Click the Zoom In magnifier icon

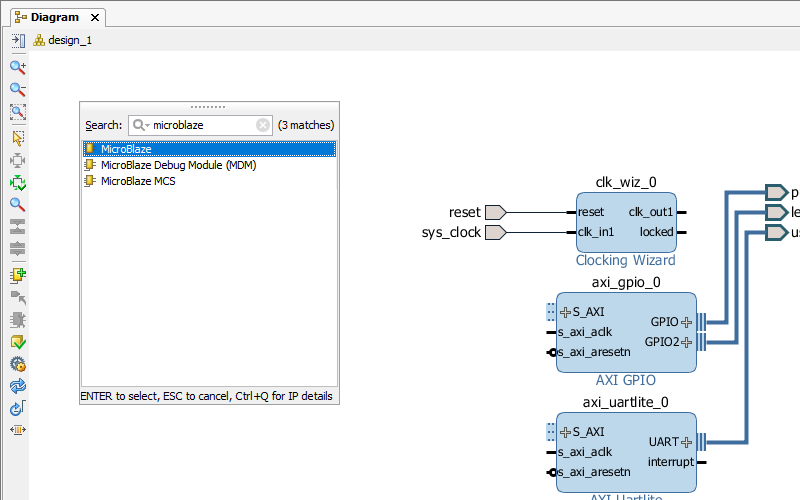point(18,67)
